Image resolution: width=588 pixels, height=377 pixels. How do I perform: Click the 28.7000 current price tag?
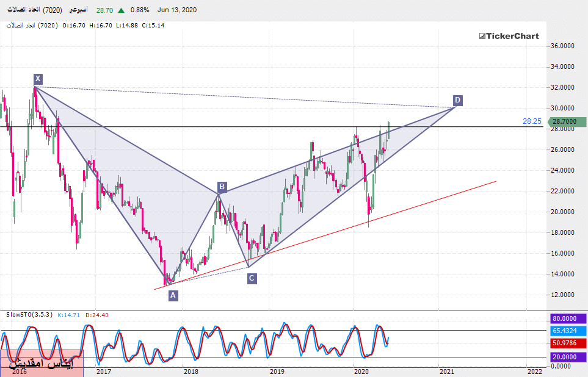(x=564, y=122)
